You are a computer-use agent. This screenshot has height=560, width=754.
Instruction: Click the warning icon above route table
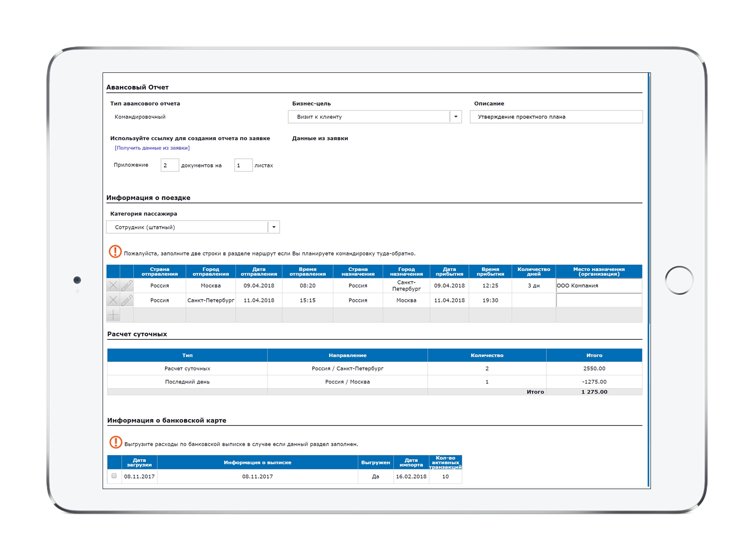(115, 251)
